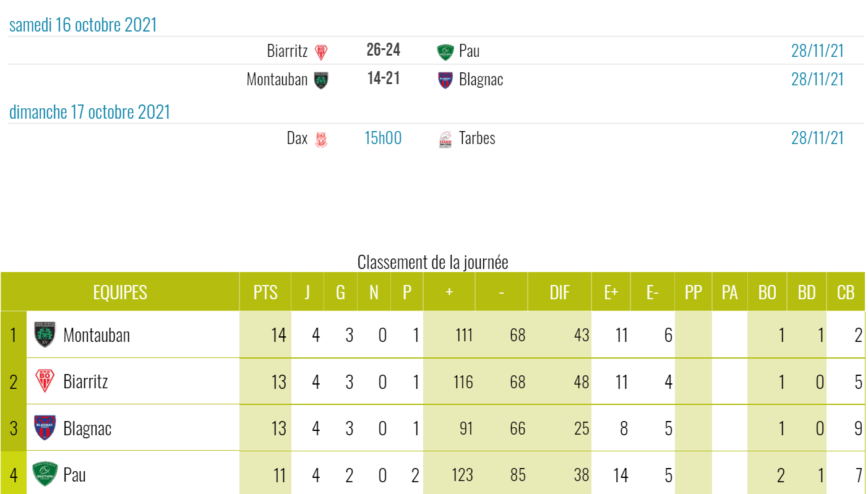Open return date 28/11/21 for Biarritz–Pau
868x494 pixels.
click(x=817, y=51)
